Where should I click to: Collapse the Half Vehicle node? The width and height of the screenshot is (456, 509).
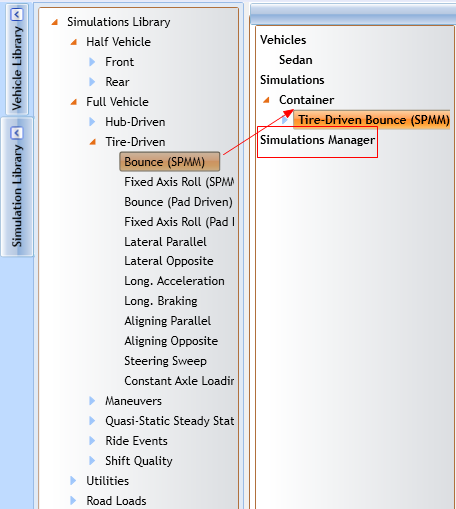pos(74,42)
